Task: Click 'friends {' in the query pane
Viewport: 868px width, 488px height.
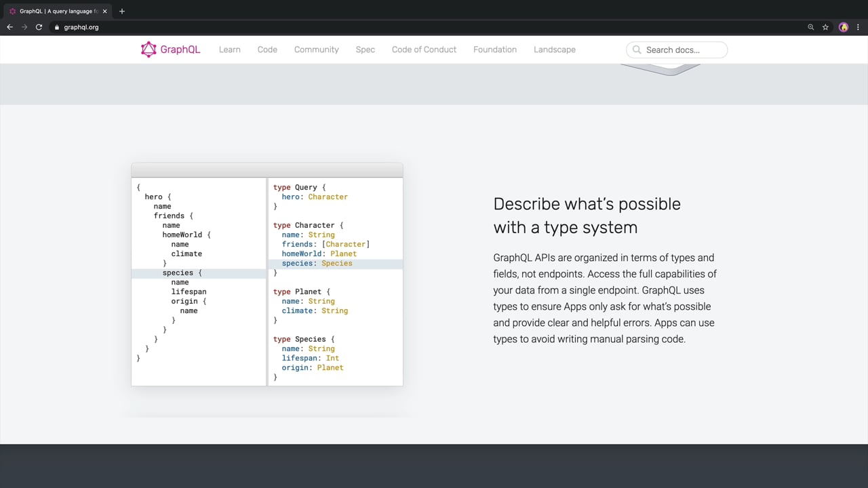Action: click(174, 216)
